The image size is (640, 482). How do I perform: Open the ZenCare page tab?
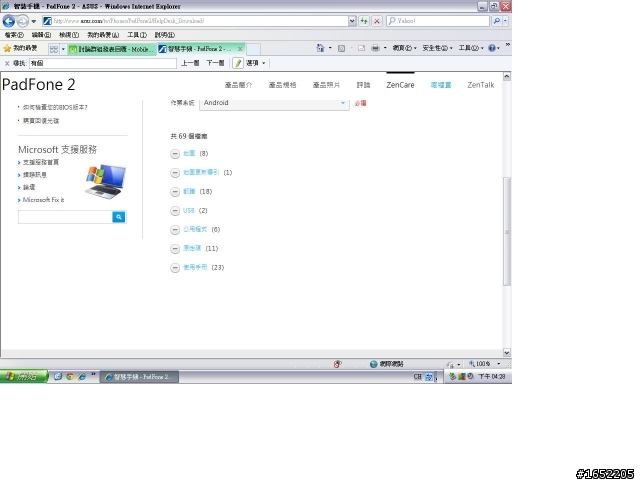[x=400, y=85]
